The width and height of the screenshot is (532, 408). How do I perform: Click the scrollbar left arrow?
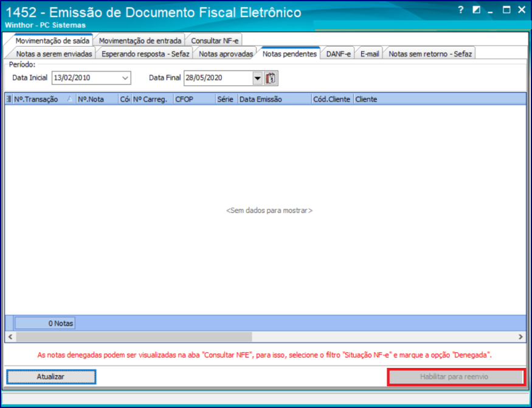(10, 337)
